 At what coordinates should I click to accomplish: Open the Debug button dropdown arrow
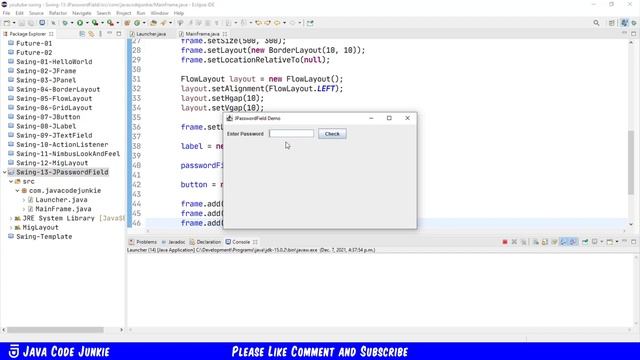[x=72, y=23]
